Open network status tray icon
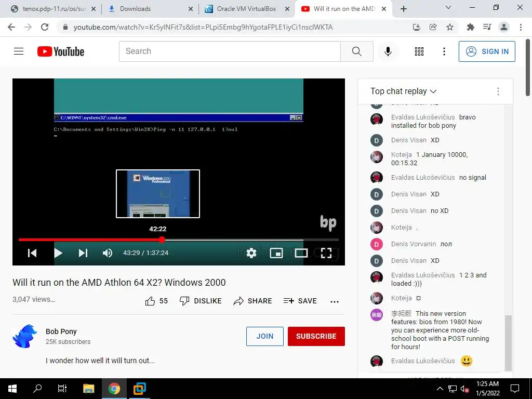Viewport: 532px width, 399px height. pyautogui.click(x=453, y=389)
